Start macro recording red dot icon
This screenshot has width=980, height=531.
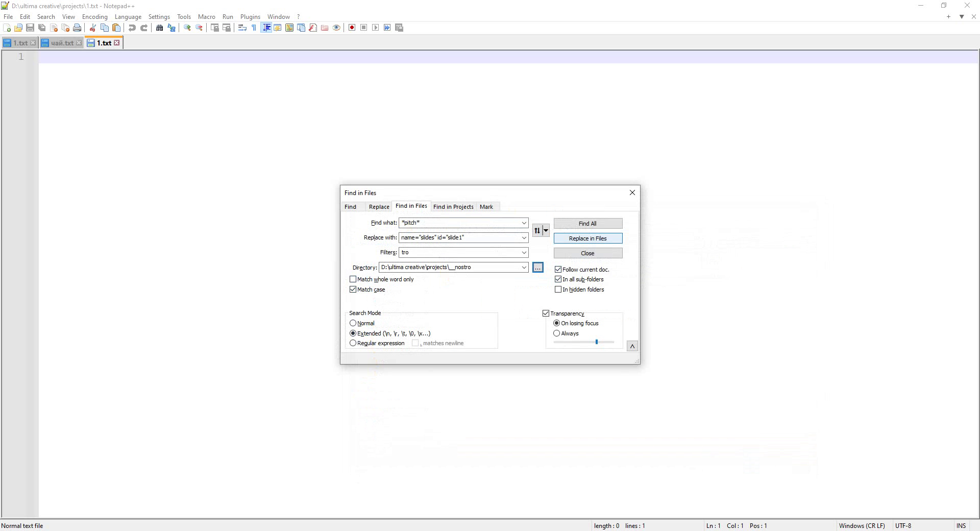(352, 28)
